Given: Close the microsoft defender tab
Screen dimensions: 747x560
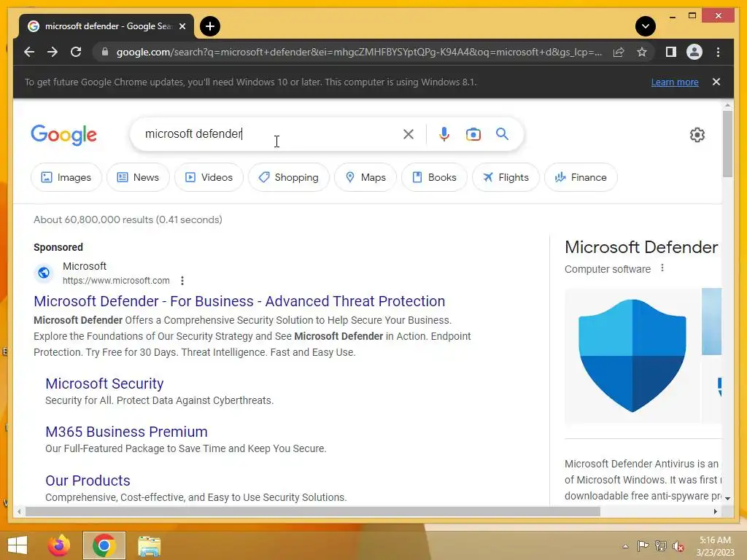Looking at the screenshot, I should [x=182, y=26].
